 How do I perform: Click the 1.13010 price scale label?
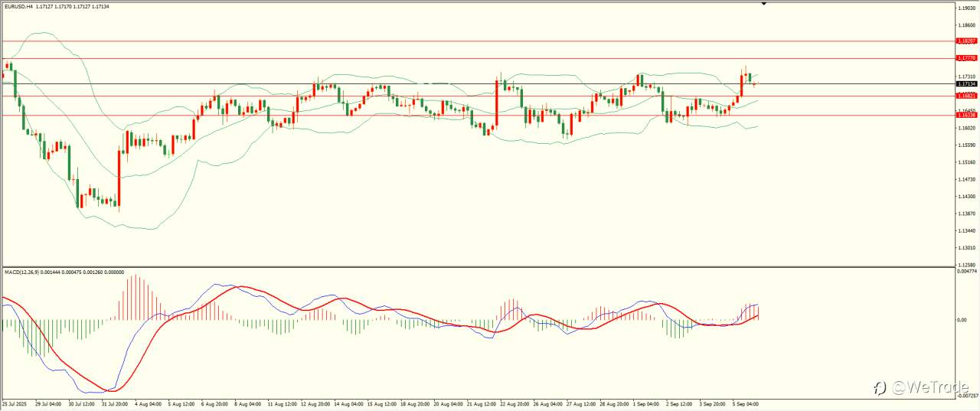click(x=966, y=247)
